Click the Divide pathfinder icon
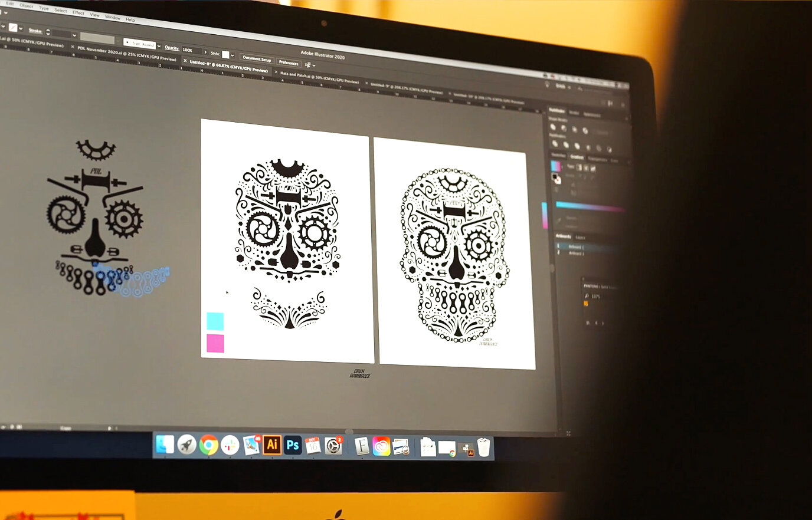 pyautogui.click(x=555, y=143)
